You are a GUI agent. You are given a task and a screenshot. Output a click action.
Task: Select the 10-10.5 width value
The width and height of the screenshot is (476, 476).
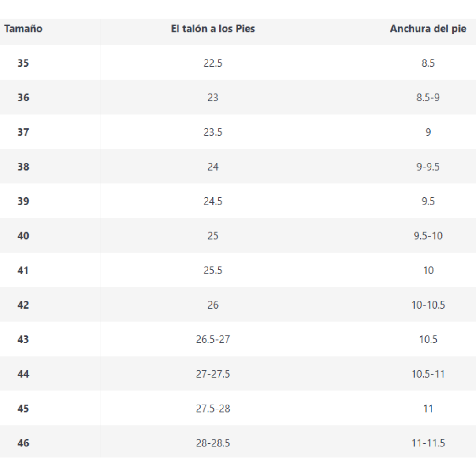(428, 305)
